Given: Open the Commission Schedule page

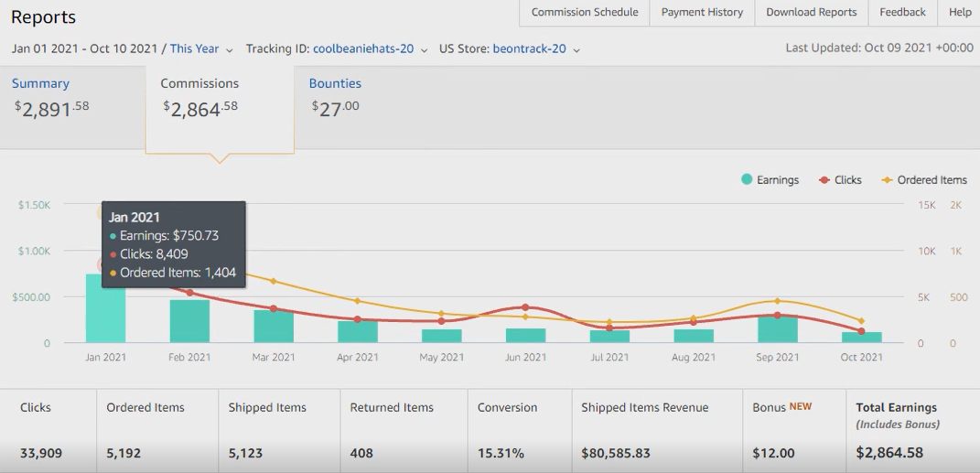Looking at the screenshot, I should (x=585, y=13).
